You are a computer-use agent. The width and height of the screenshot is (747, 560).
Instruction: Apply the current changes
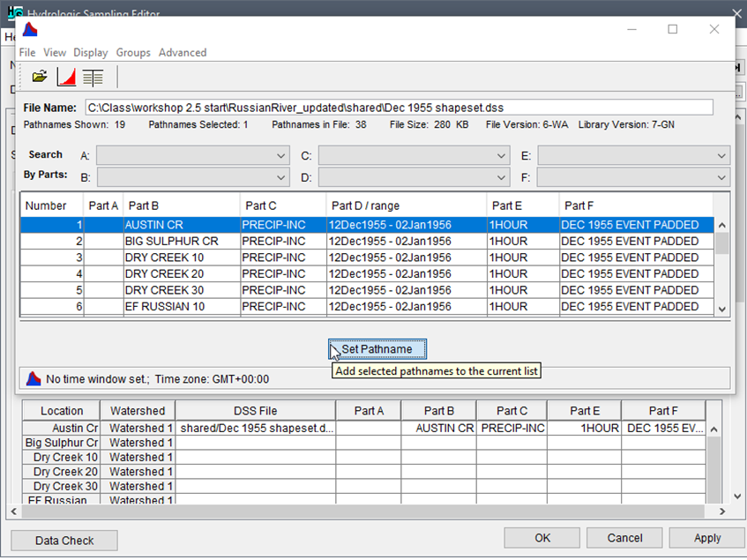coord(706,537)
